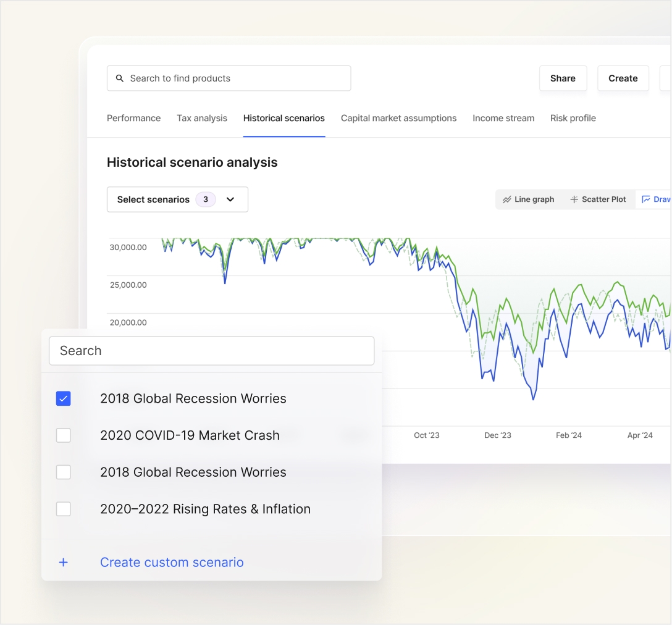Select the Line graph chart icon
The image size is (672, 625).
[508, 199]
